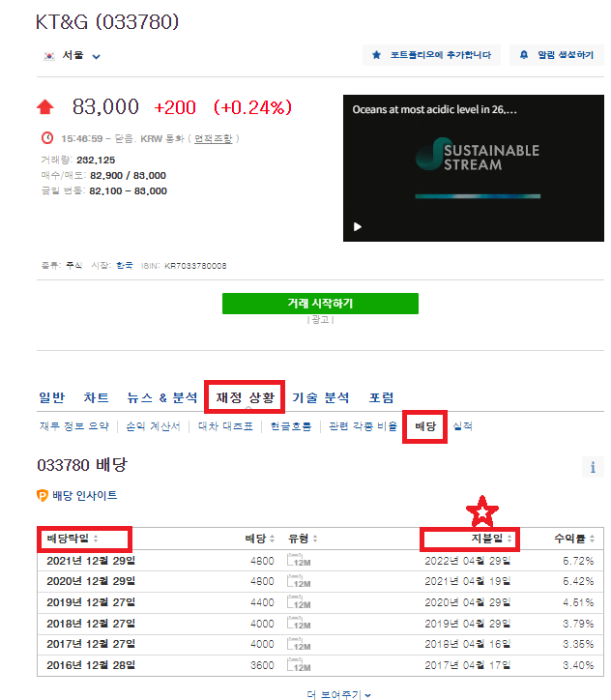Click payment date 2021년 04월 19일
Image resolution: width=611 pixels, height=700 pixels.
pyautogui.click(x=468, y=581)
